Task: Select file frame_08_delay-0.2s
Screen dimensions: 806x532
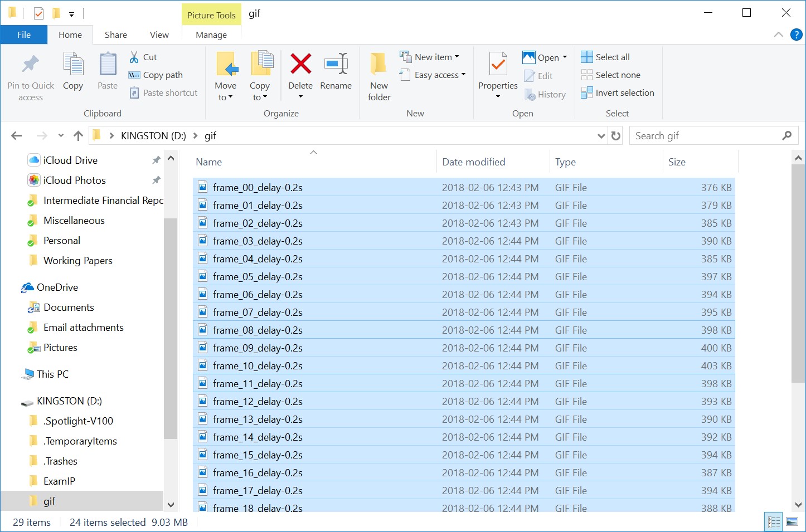Action: tap(464, 330)
